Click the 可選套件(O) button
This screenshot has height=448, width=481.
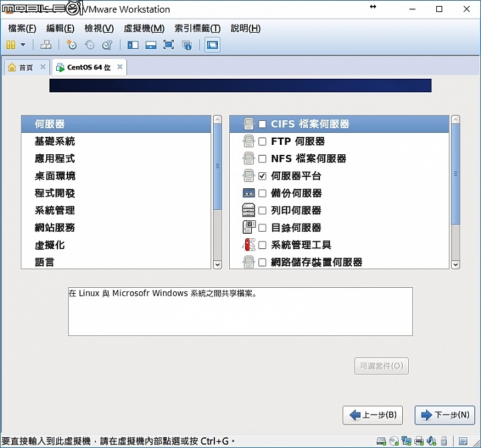coord(381,366)
